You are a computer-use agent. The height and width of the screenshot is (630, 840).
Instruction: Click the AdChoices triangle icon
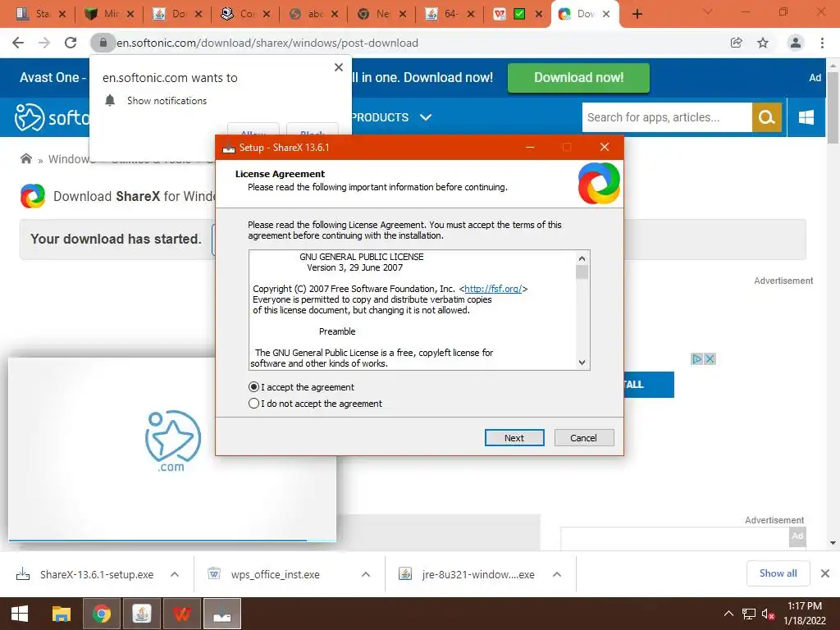coord(696,359)
